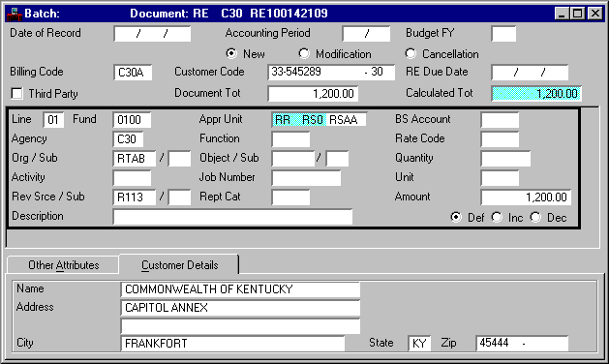Viewport: 609px width, 364px height.
Task: Click the Rev Srce field R113
Action: coord(135,197)
